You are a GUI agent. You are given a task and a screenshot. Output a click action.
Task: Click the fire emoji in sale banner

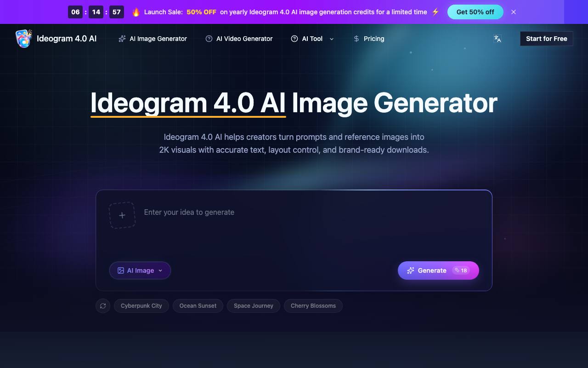[x=136, y=12]
